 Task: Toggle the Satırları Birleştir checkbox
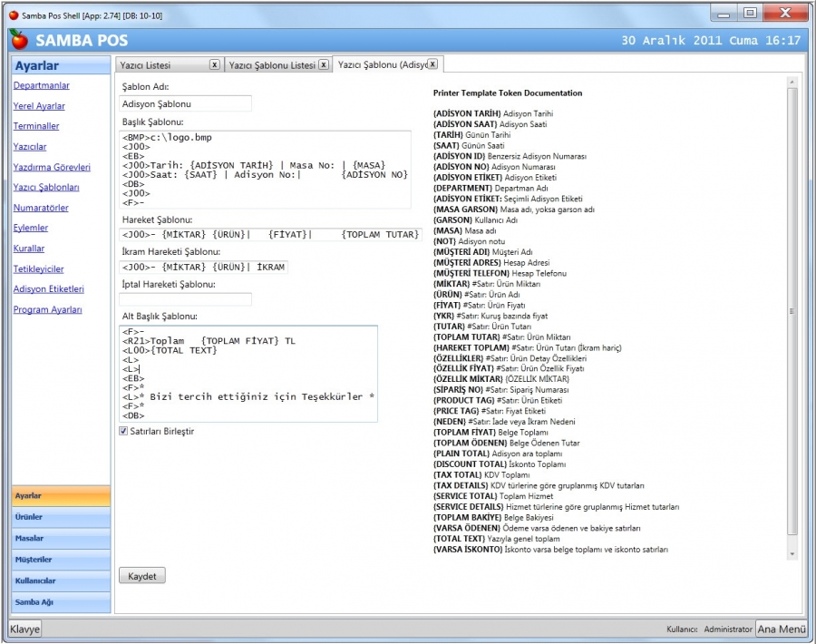123,431
